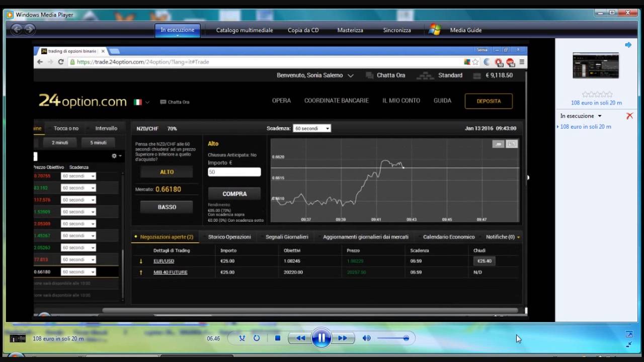This screenshot has width=644, height=362.
Task: Click the crescent moon extension icon
Action: click(x=487, y=62)
